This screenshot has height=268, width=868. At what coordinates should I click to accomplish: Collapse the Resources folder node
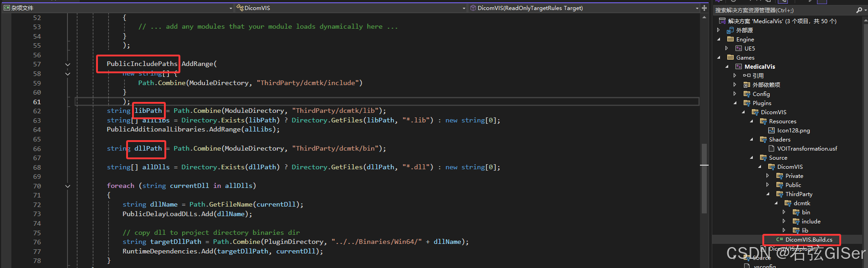tap(751, 121)
